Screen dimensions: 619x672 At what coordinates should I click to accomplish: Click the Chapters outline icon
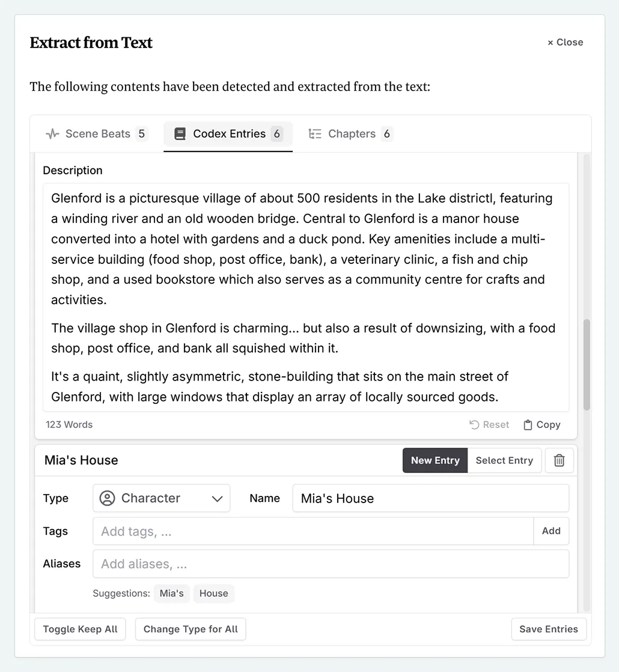315,133
